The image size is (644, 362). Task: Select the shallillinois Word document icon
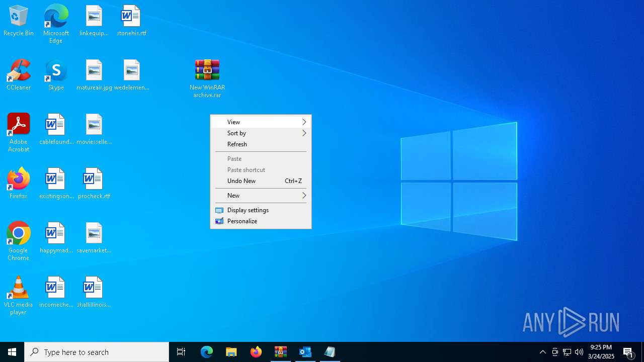(x=94, y=293)
